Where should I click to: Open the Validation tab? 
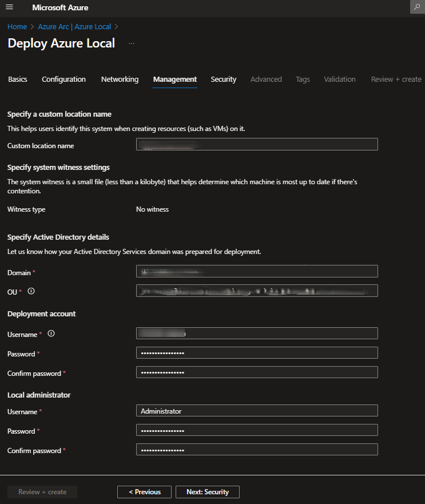tap(340, 80)
